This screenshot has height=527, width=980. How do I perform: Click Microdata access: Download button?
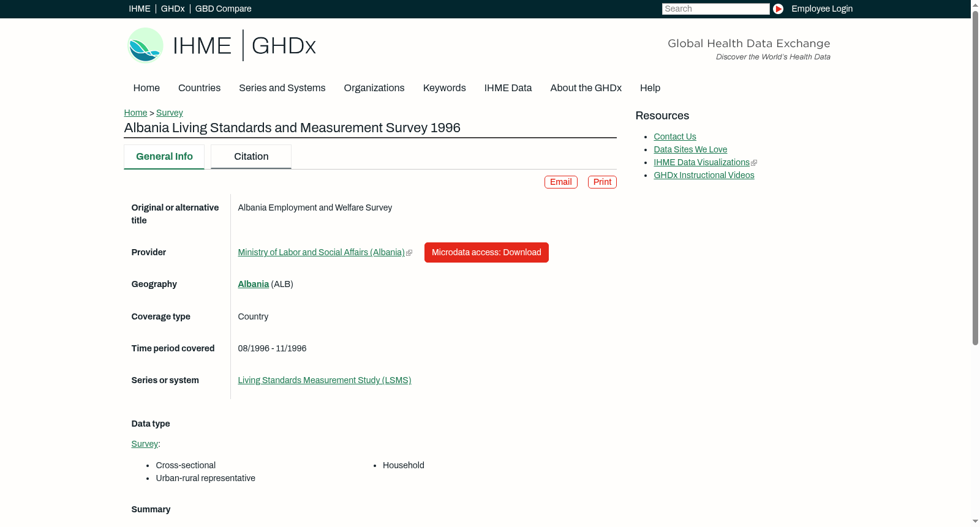click(x=486, y=252)
